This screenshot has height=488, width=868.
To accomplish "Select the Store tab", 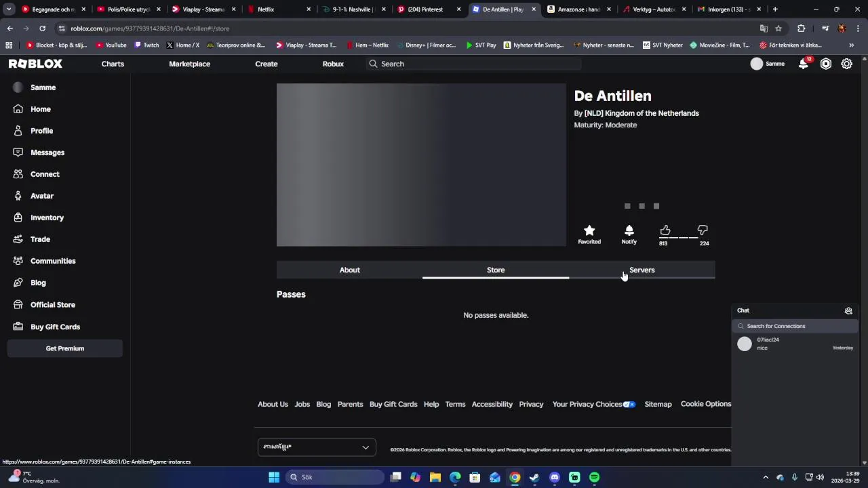I will click(x=496, y=270).
